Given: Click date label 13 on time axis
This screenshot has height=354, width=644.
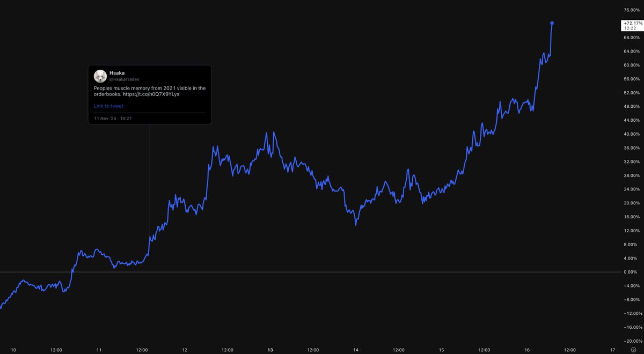Looking at the screenshot, I should click(270, 350).
